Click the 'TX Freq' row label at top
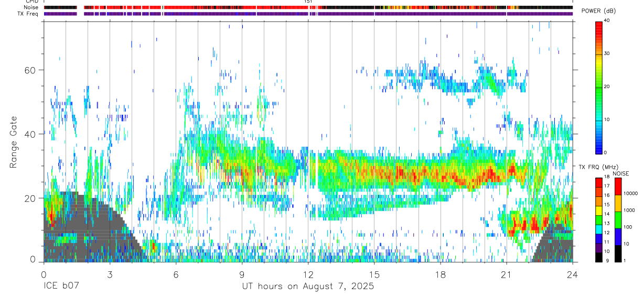644x297 pixels. tap(29, 14)
